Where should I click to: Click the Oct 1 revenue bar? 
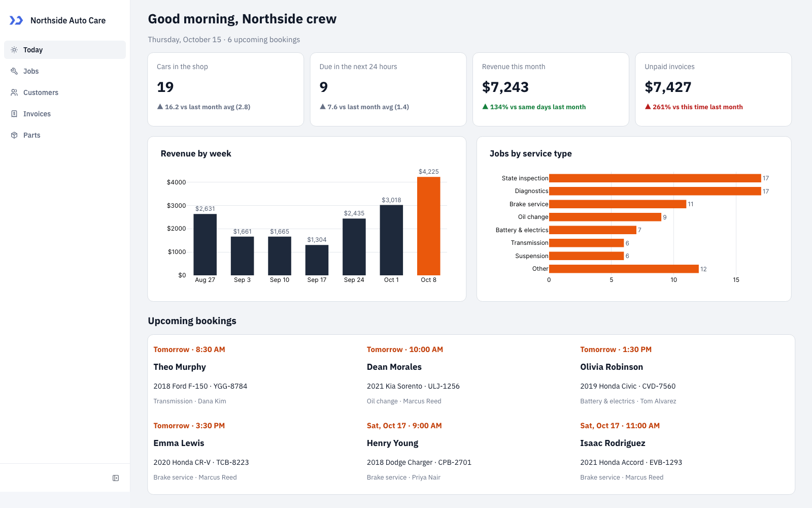[391, 240]
